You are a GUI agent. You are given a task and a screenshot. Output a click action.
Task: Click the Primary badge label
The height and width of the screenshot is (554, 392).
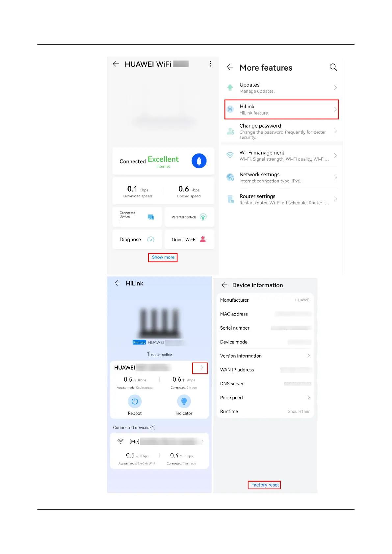(x=139, y=342)
